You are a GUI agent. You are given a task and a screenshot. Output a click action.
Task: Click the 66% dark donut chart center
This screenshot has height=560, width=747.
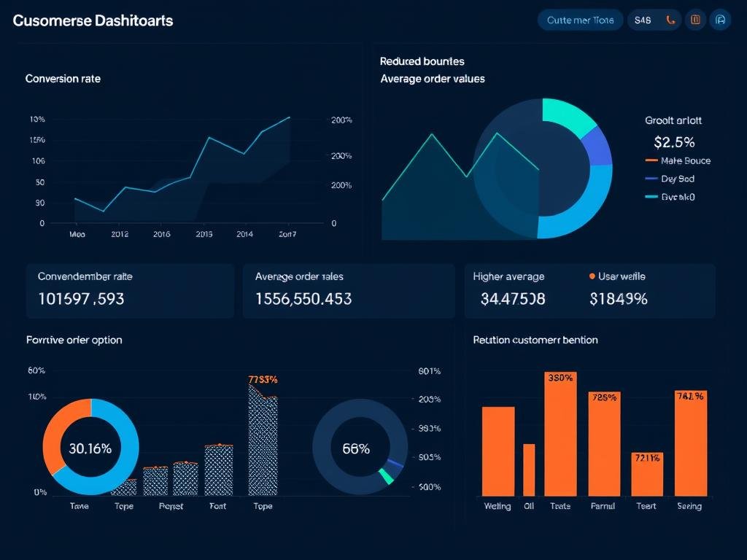356,448
